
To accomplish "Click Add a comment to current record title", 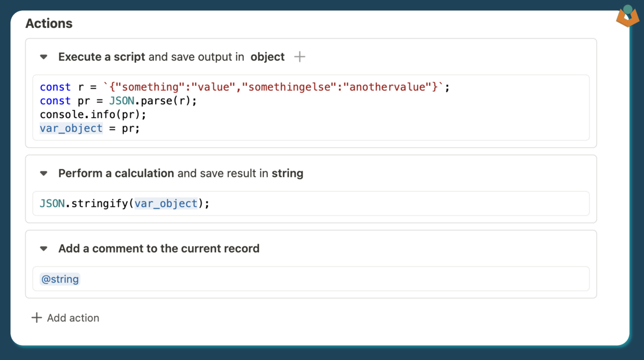I will click(159, 248).
